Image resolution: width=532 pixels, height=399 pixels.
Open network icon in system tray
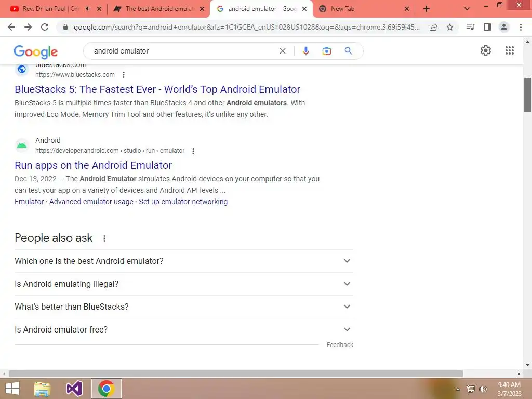click(x=471, y=389)
